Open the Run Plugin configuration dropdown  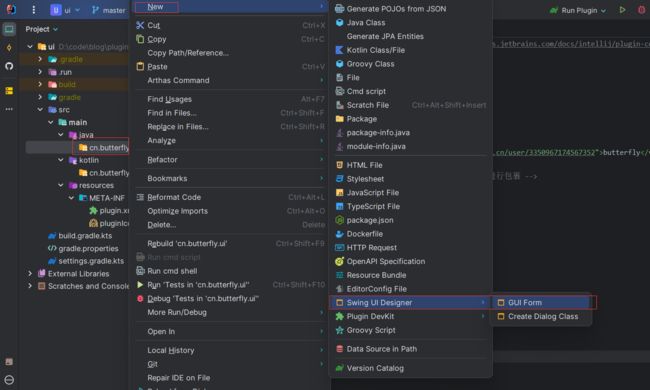pyautogui.click(x=578, y=10)
